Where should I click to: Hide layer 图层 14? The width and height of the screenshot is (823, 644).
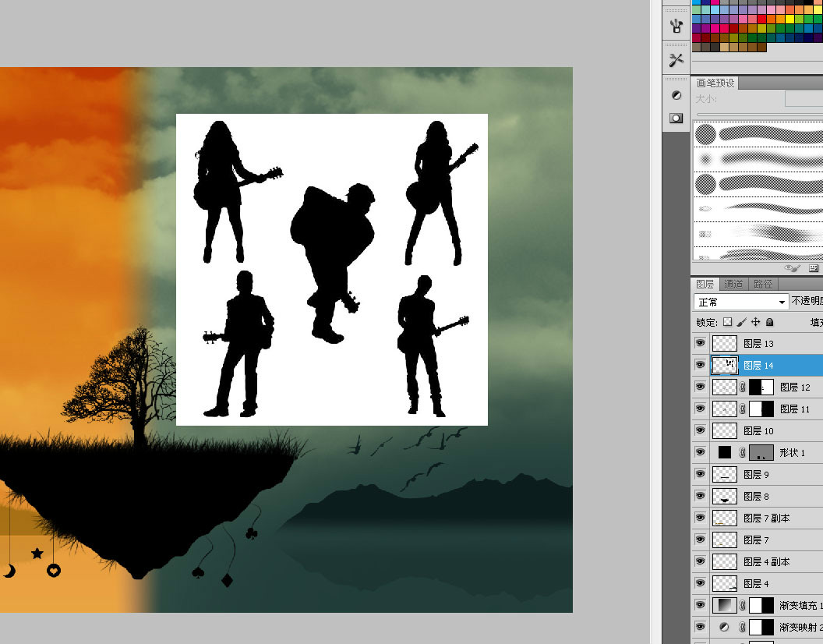click(700, 365)
